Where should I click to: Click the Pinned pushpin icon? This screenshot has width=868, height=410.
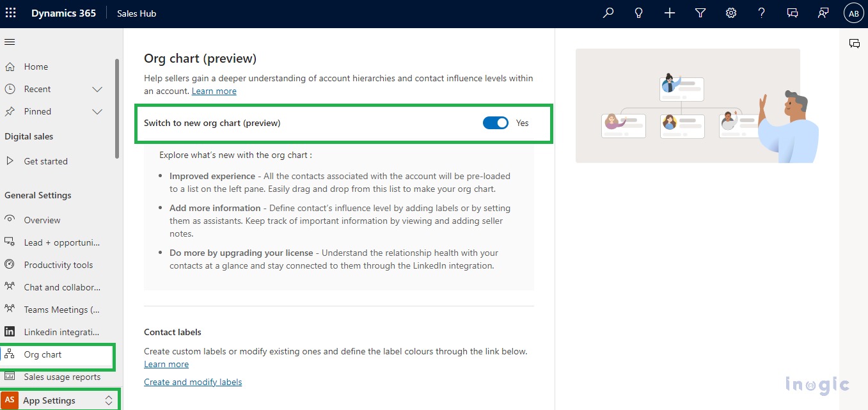(10, 111)
